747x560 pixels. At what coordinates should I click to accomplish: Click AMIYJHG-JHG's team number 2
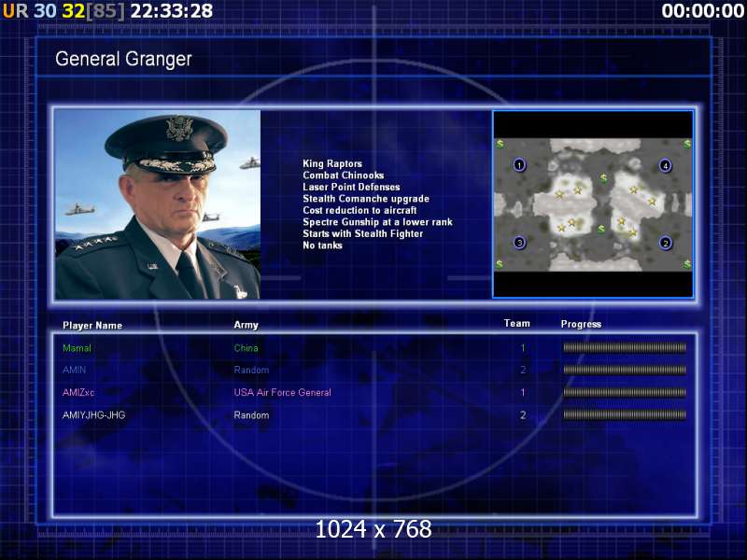coord(523,415)
